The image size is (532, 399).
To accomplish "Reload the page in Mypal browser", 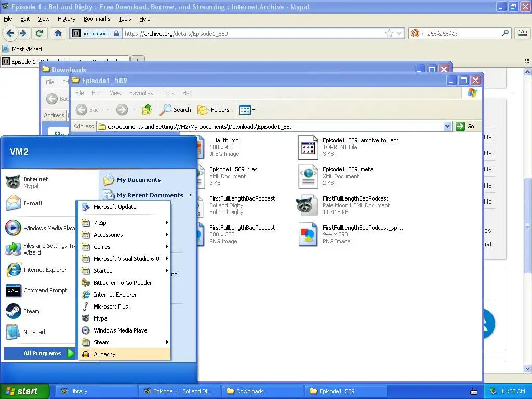I will tap(39, 33).
